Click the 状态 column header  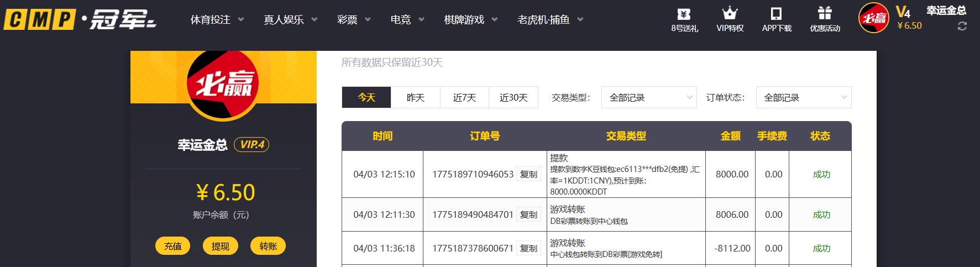820,136
